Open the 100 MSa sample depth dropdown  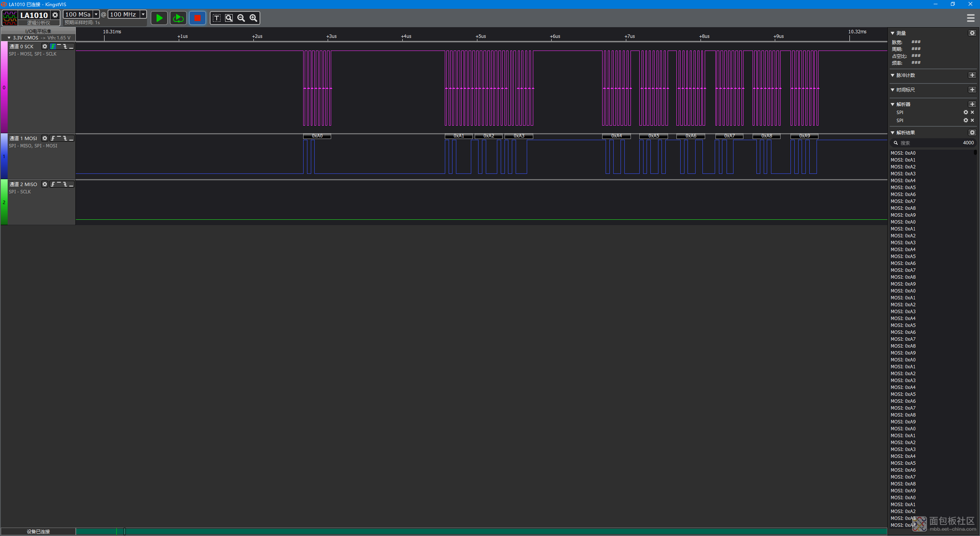(x=96, y=14)
